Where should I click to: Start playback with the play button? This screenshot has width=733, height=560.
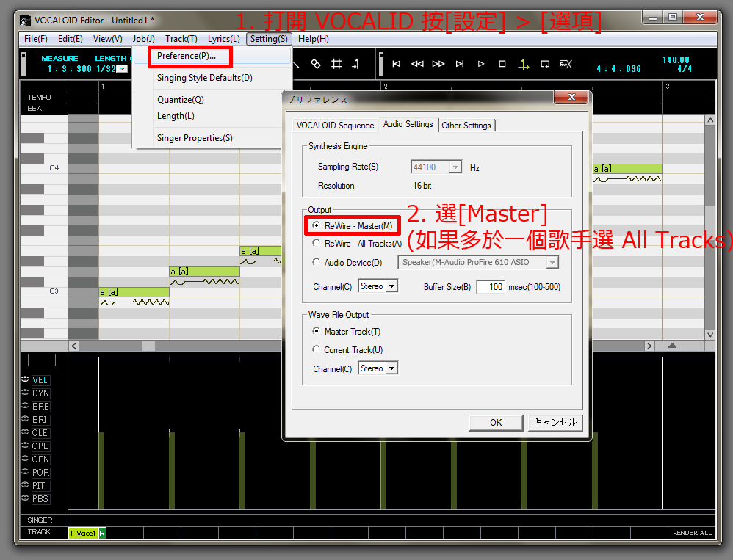[x=481, y=64]
